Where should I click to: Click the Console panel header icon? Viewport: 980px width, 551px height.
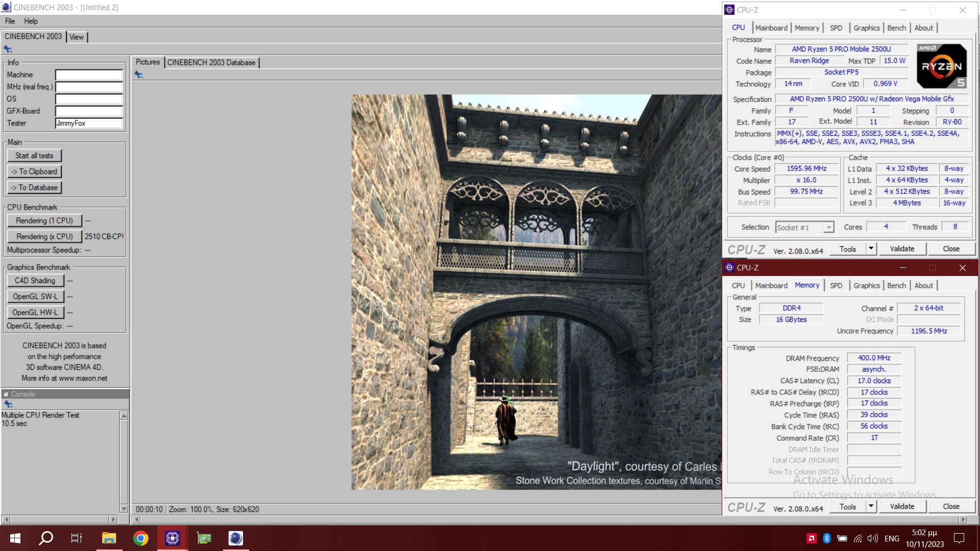[x=6, y=394]
